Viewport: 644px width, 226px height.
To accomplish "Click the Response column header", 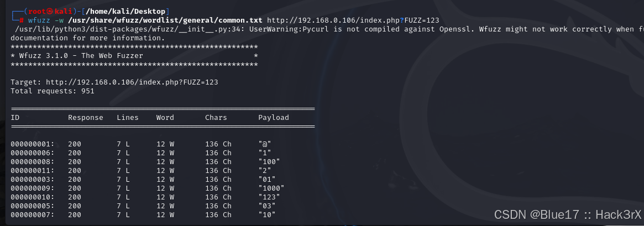I will pos(86,118).
